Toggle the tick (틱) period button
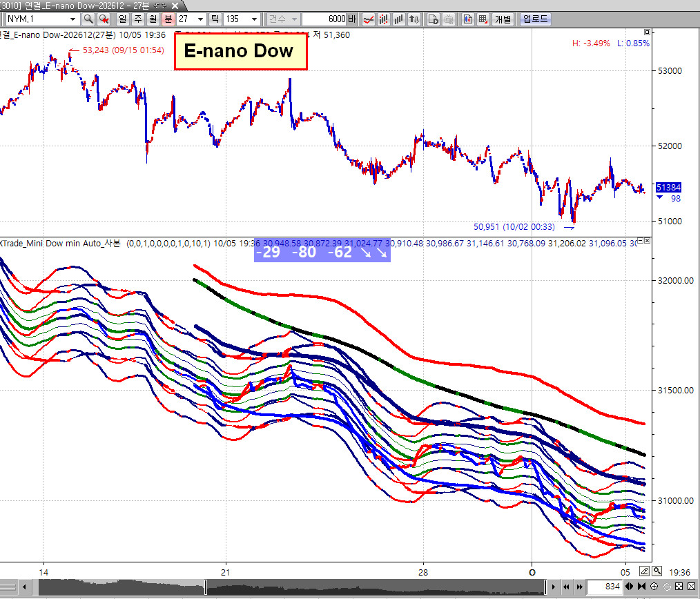Viewport: 700px width, 599px height. click(x=215, y=19)
